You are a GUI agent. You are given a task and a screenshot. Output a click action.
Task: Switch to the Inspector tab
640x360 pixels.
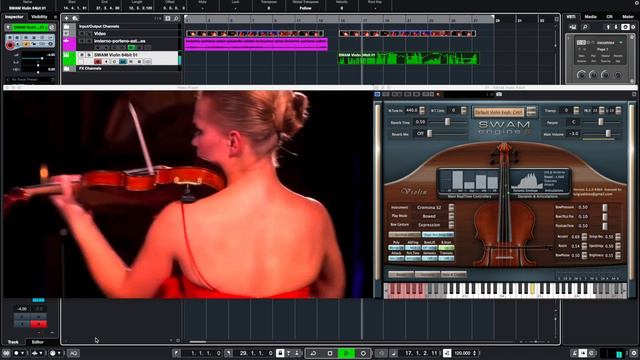[14, 17]
